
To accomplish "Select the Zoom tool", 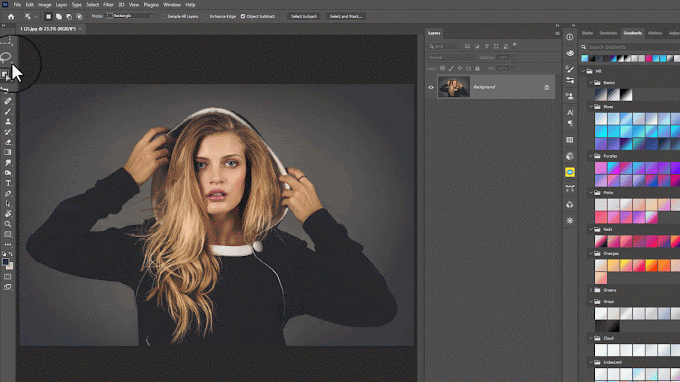I will point(8,224).
